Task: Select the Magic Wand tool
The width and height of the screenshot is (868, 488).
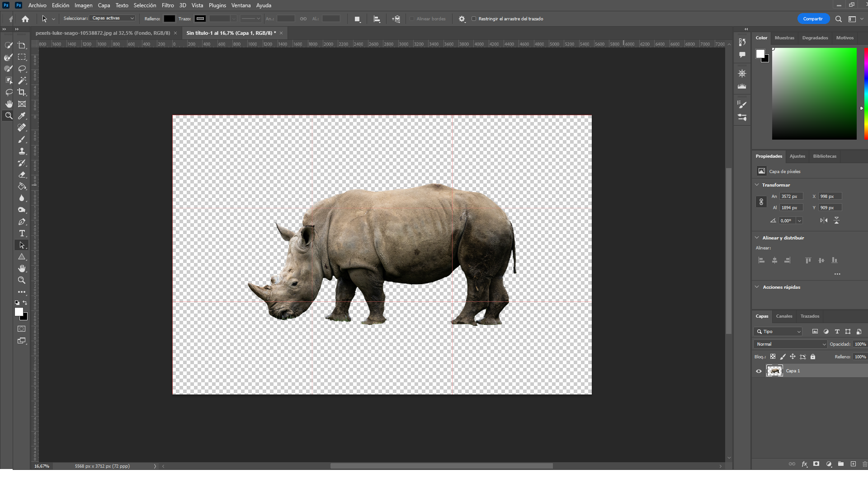Action: [22, 80]
